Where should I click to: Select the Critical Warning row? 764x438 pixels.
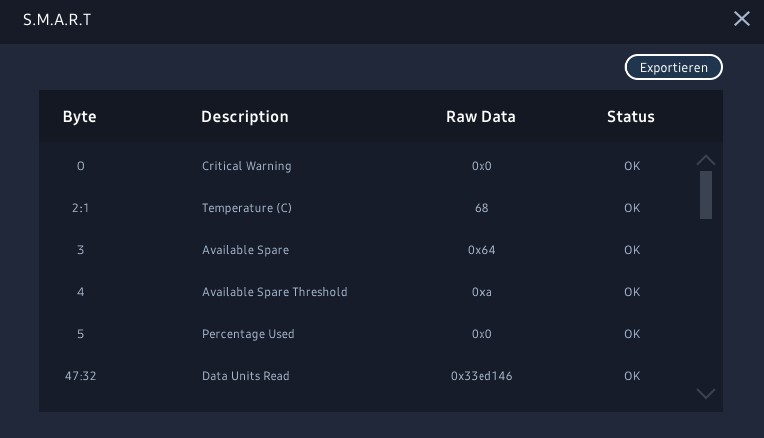[x=247, y=166]
